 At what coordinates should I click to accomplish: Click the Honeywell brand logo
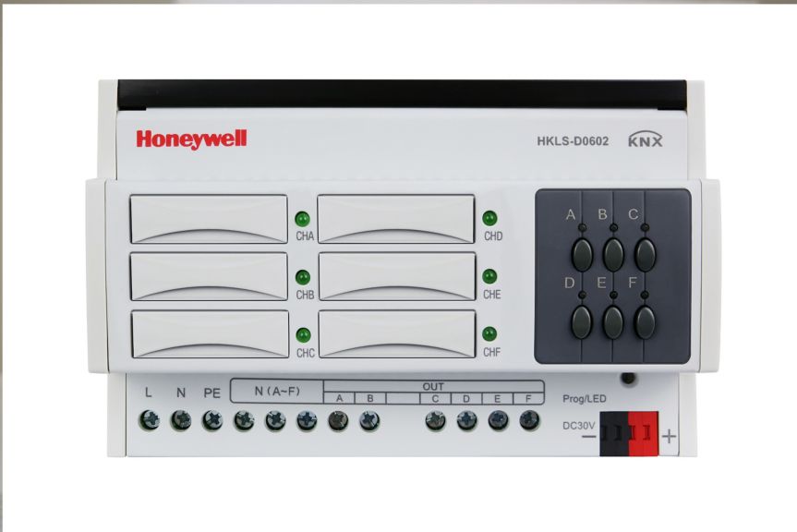coord(191,139)
